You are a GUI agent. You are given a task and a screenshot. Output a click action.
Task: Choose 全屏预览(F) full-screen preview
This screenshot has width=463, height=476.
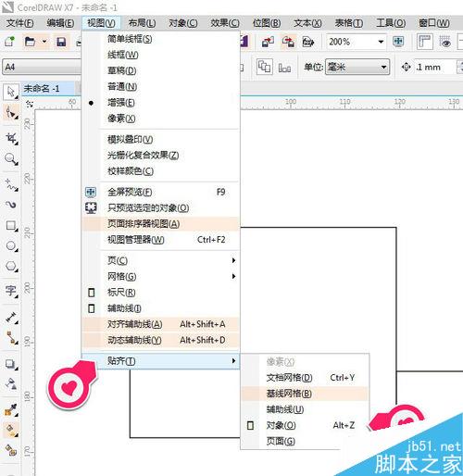[160, 192]
